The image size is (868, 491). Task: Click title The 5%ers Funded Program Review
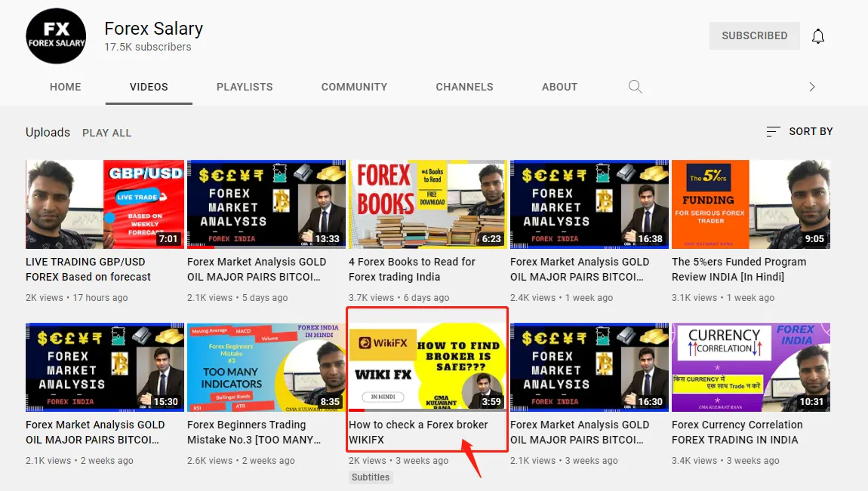click(x=739, y=269)
